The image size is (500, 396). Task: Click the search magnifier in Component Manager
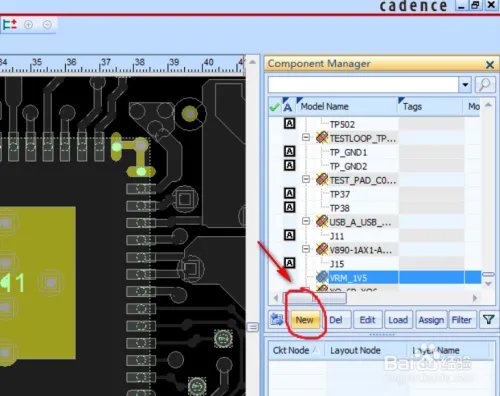pos(485,85)
